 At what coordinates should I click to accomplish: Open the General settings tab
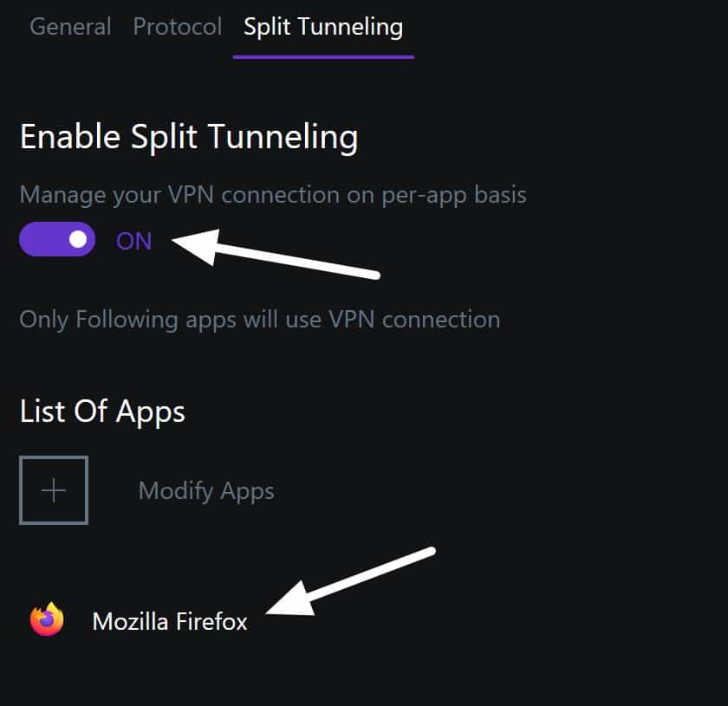70,27
